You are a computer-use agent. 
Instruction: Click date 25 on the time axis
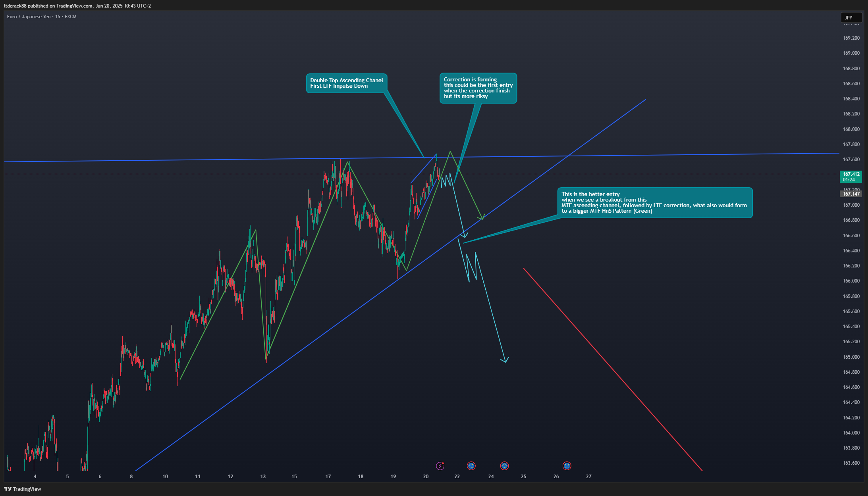pos(523,477)
